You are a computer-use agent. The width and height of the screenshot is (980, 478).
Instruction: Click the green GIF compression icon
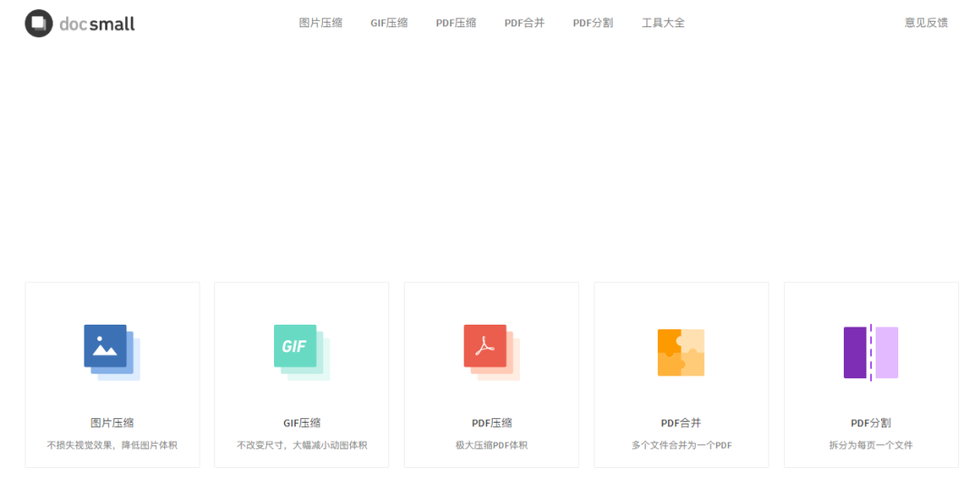click(302, 353)
